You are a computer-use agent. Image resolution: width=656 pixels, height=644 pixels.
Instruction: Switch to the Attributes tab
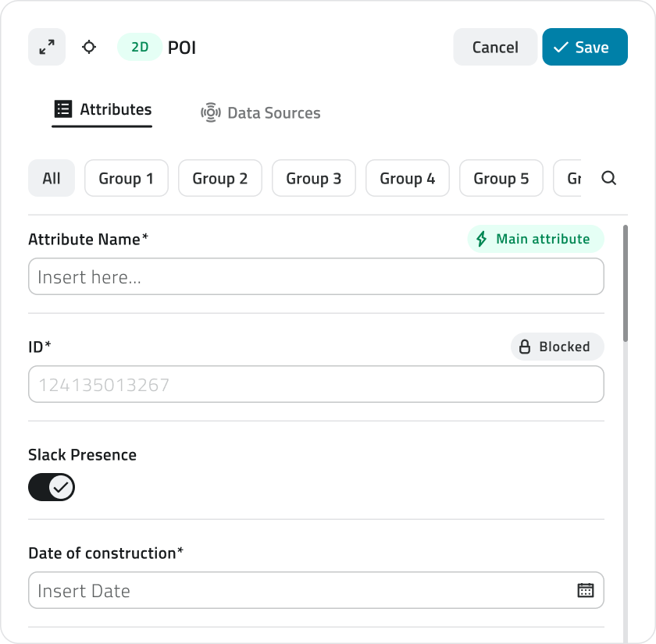(x=102, y=110)
